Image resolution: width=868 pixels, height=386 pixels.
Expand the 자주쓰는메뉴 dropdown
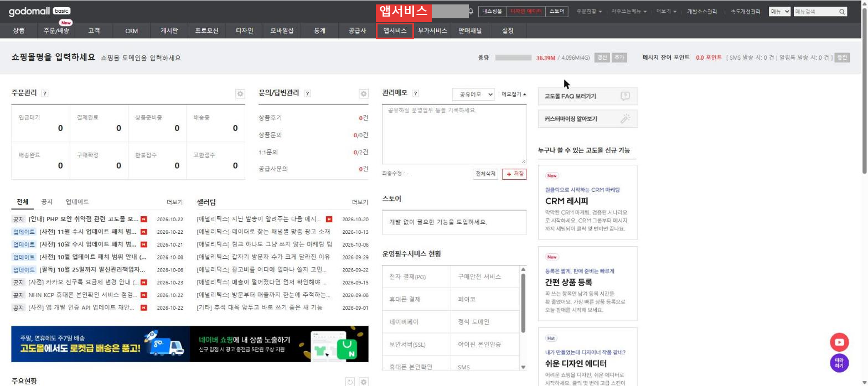pyautogui.click(x=628, y=11)
